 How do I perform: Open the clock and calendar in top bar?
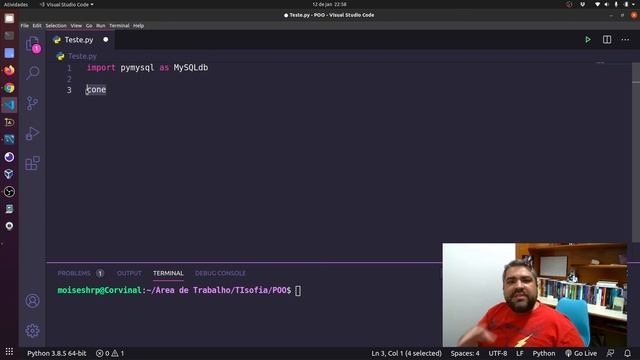click(329, 4)
